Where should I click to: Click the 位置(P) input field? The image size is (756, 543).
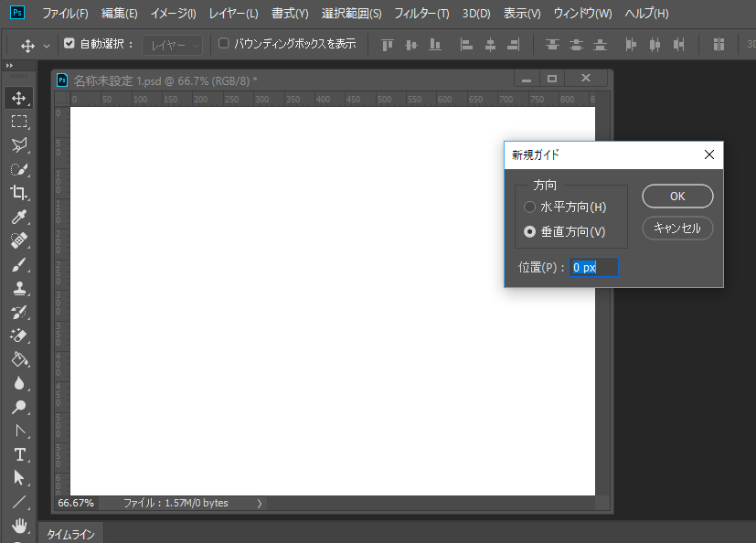[593, 267]
